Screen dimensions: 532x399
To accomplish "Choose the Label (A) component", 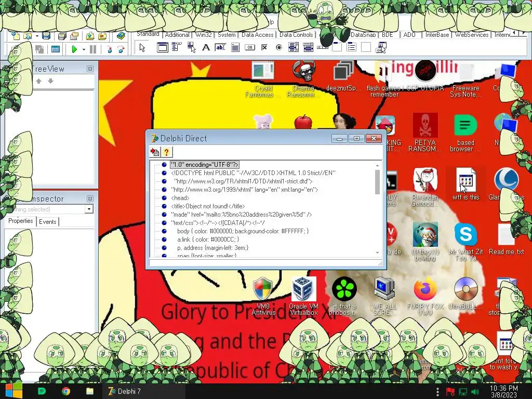I will pyautogui.click(x=206, y=47).
